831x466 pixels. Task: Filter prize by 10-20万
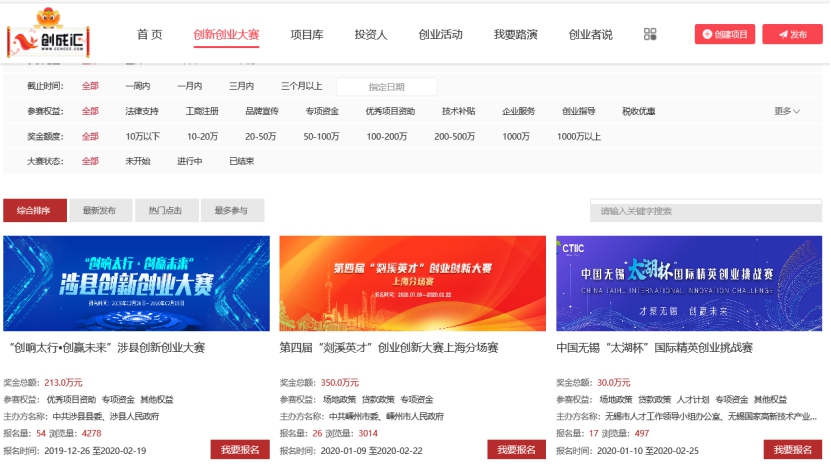point(202,136)
